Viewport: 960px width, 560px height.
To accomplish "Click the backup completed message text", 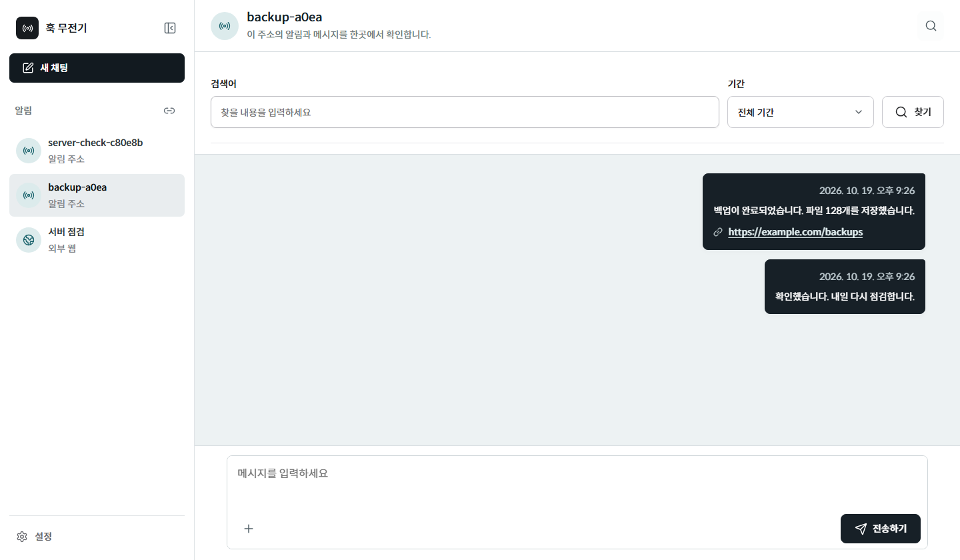I will coord(814,211).
